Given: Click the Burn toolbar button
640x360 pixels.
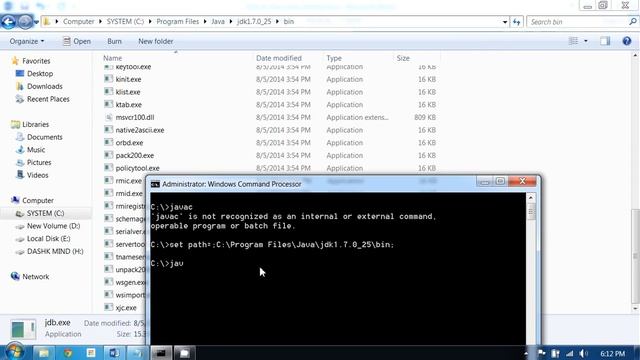Looking at the screenshot, I should (114, 41).
